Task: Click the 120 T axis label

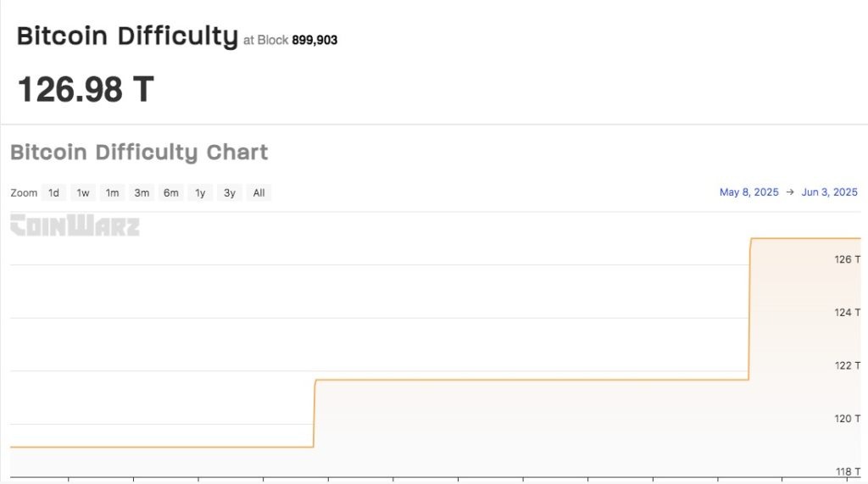Action: tap(847, 419)
